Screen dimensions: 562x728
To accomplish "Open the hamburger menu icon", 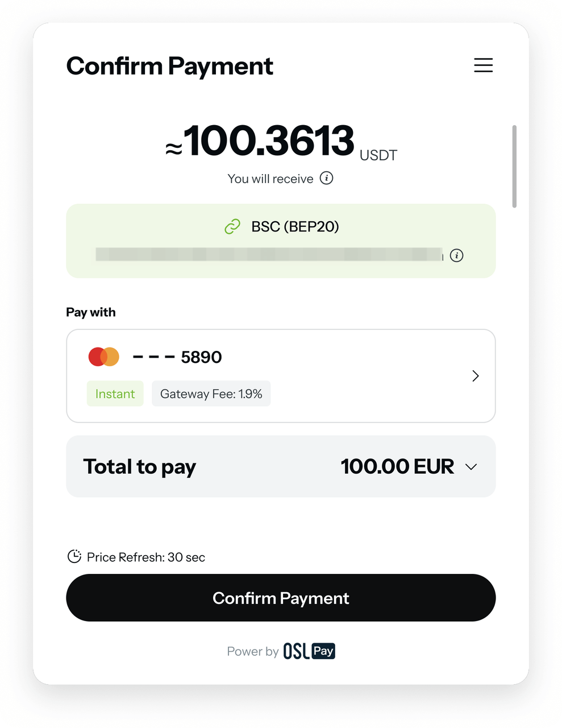I will pyautogui.click(x=483, y=65).
